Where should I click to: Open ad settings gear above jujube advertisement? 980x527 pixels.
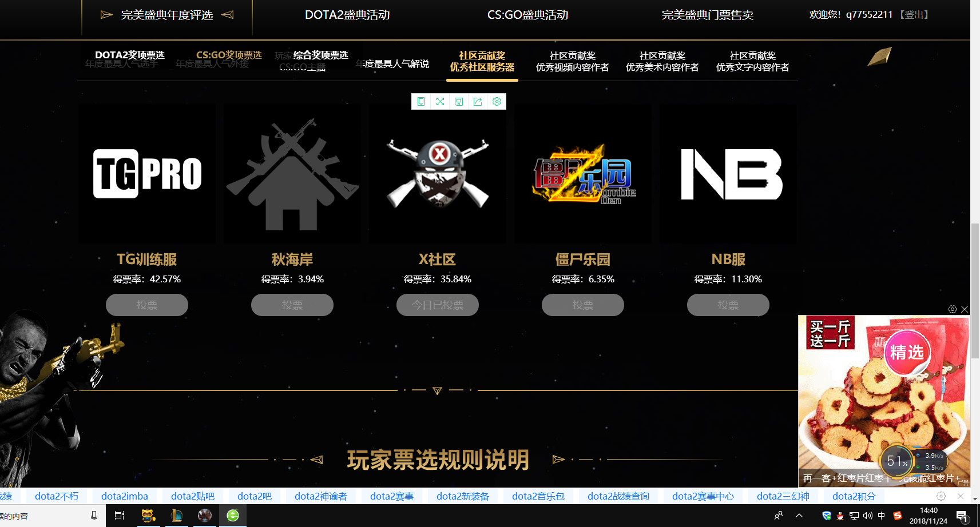coord(952,309)
